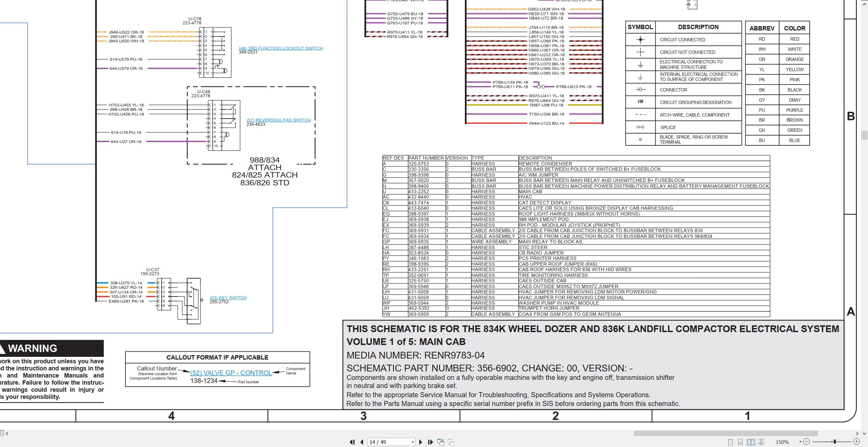Click the VOLUME 1 of 5: MAIN CAB title
This screenshot has width=868, height=447.
(x=406, y=342)
